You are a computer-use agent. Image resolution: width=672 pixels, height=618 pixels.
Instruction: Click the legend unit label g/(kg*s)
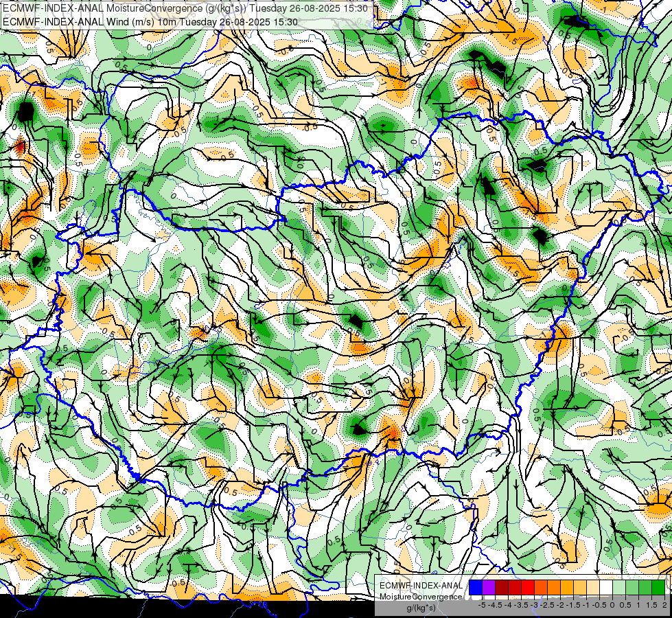pyautogui.click(x=421, y=608)
